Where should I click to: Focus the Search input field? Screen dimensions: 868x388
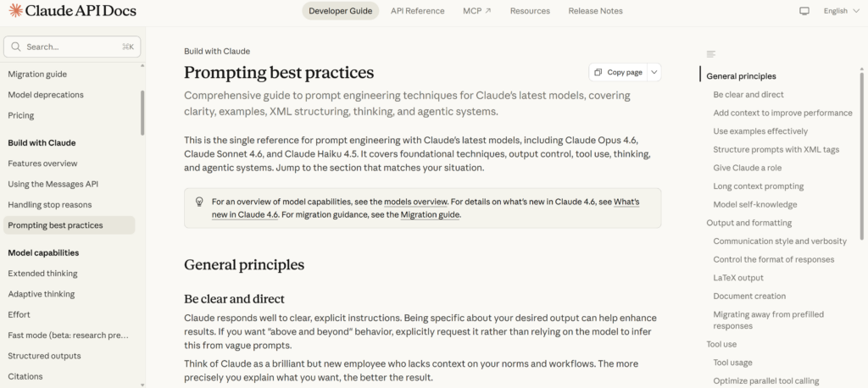[72, 47]
